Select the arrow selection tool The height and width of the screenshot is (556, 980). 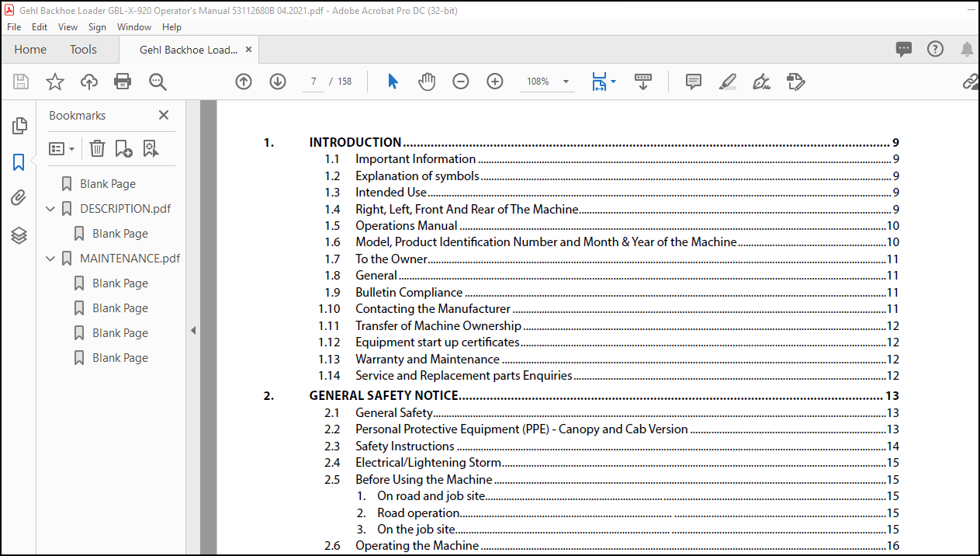point(393,82)
